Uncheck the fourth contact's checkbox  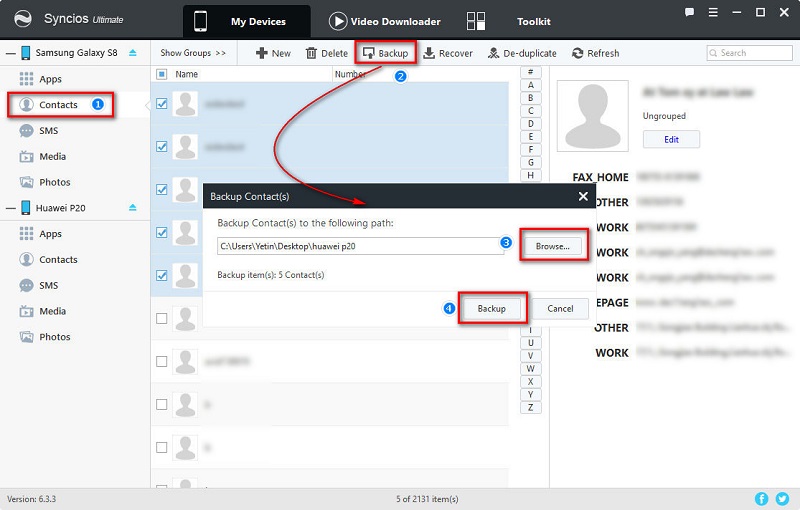(x=162, y=233)
